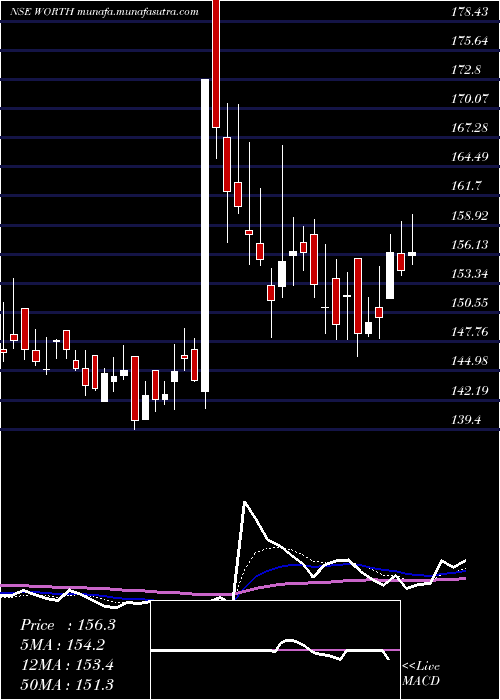Click the 158.92 price axis label
Viewport: 500px width, 700px height.
[x=469, y=216]
